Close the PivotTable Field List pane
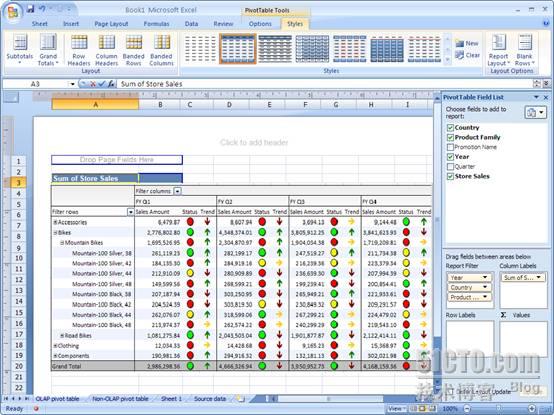Image resolution: width=554 pixels, height=415 pixels. 546,97
